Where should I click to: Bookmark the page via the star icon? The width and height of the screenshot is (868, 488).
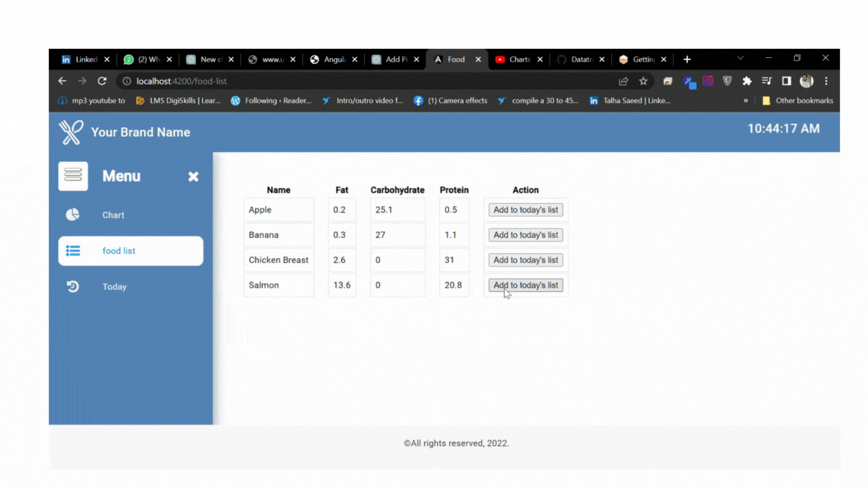click(x=642, y=81)
